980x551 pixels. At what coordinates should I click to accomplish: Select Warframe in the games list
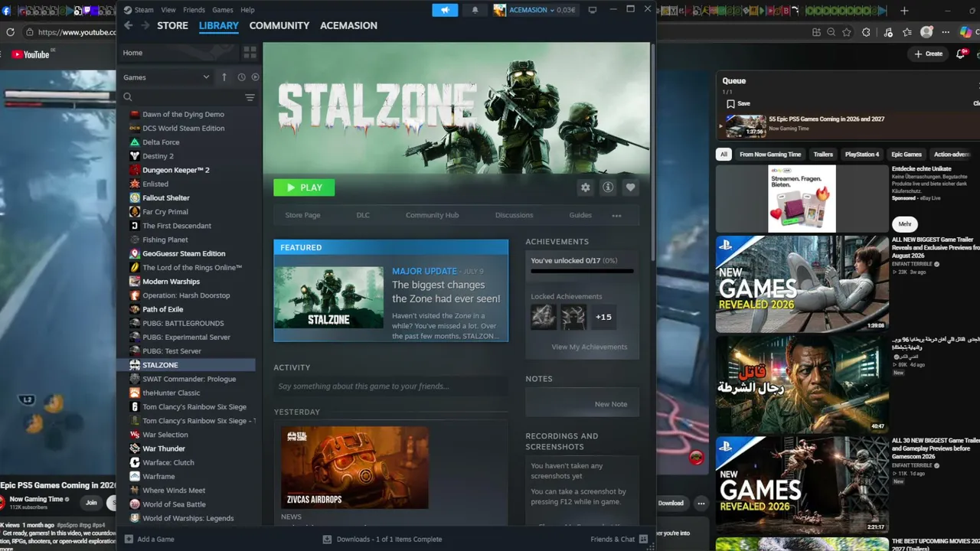tap(158, 476)
